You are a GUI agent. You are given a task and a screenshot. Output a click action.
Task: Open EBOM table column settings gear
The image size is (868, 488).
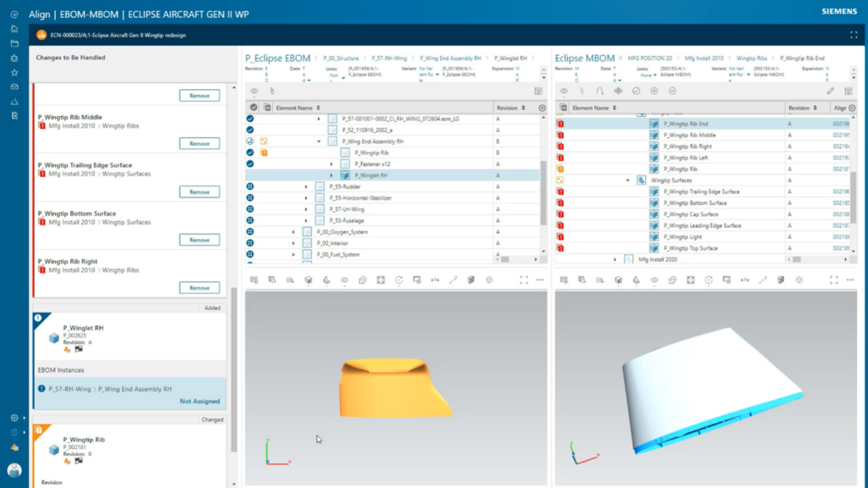(x=542, y=108)
